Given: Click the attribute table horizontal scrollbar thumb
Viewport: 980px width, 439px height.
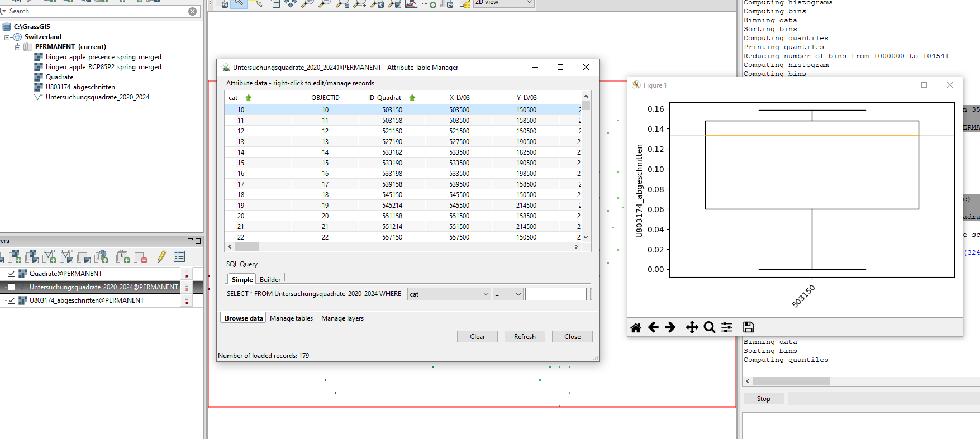Looking at the screenshot, I should tap(246, 246).
